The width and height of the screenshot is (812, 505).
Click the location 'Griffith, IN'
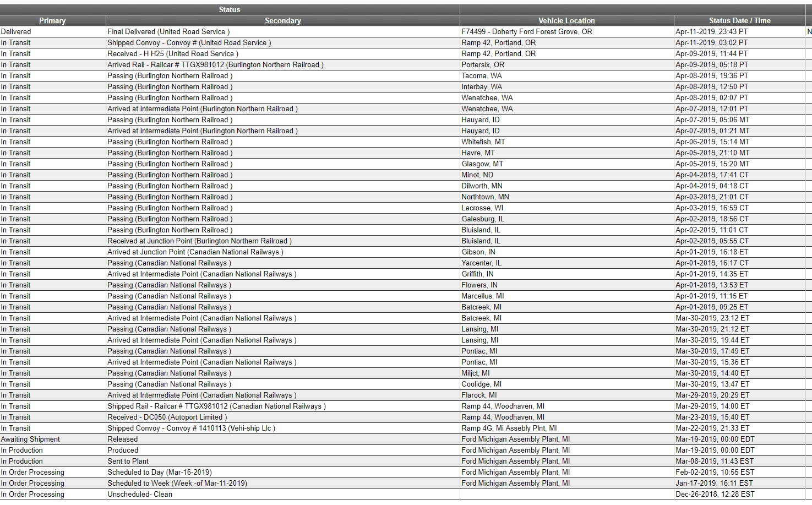point(477,274)
